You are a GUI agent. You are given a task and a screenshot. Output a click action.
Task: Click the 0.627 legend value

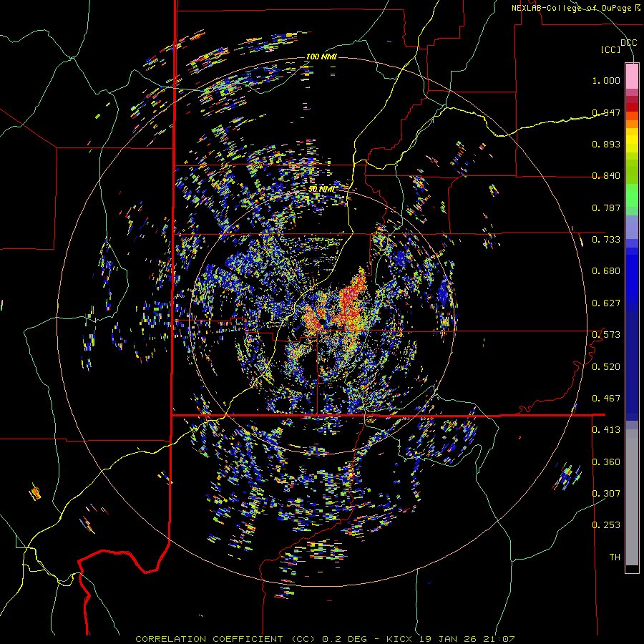point(606,303)
